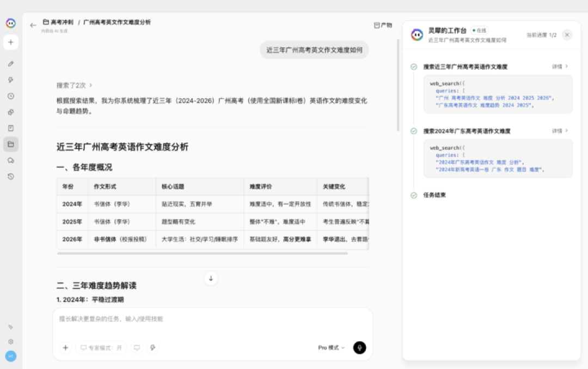Select the 任务结束 step
This screenshot has width=588, height=369.
[434, 195]
